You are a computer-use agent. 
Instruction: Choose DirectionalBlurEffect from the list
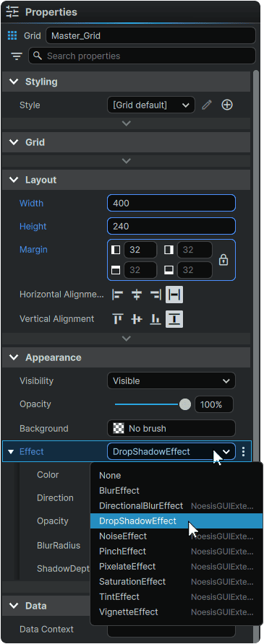coord(176,506)
